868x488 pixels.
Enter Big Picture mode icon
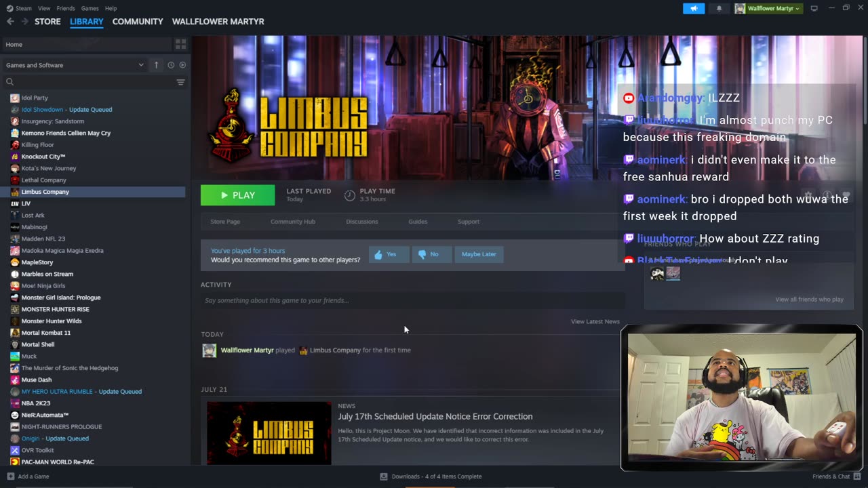[814, 8]
